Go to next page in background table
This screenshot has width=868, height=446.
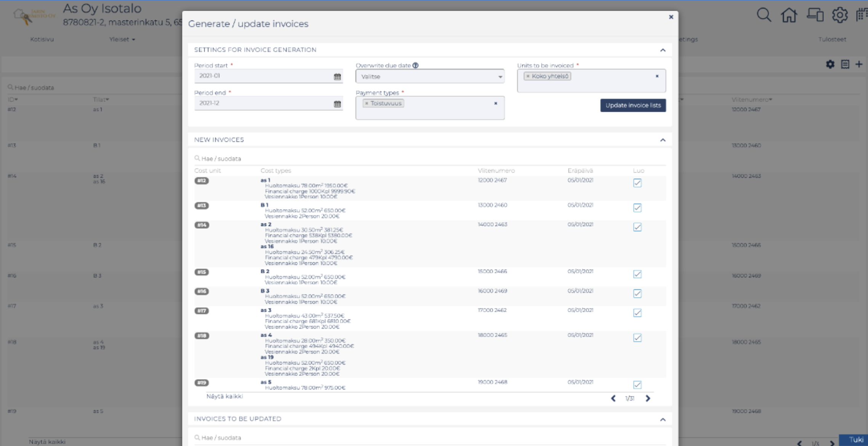(x=832, y=443)
